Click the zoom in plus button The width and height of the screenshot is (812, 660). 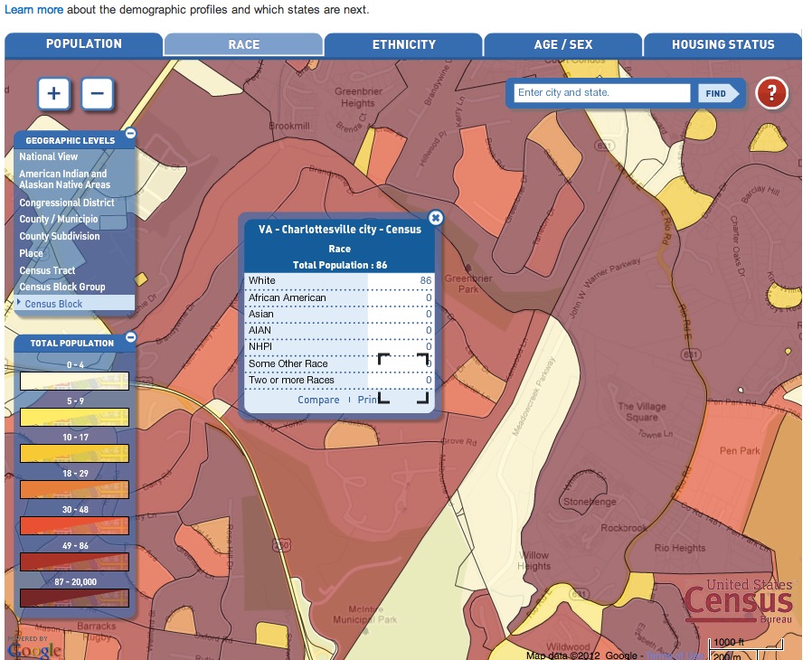[x=54, y=93]
